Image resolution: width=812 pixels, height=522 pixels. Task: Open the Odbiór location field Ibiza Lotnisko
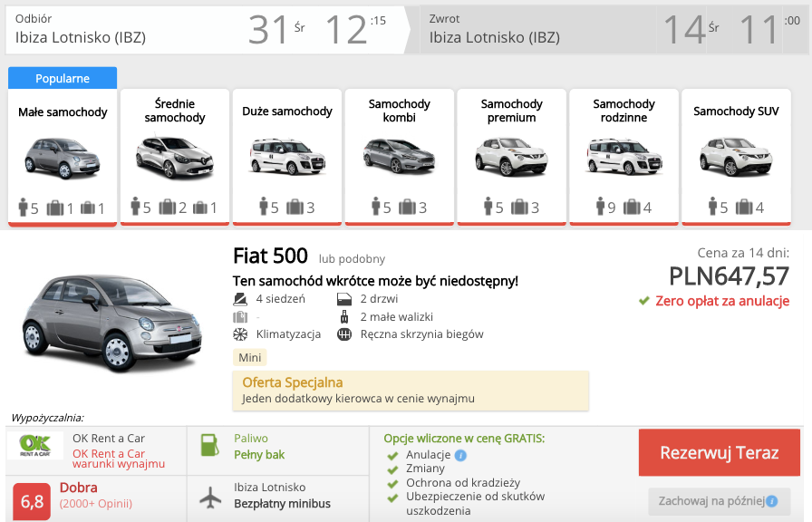coord(82,32)
